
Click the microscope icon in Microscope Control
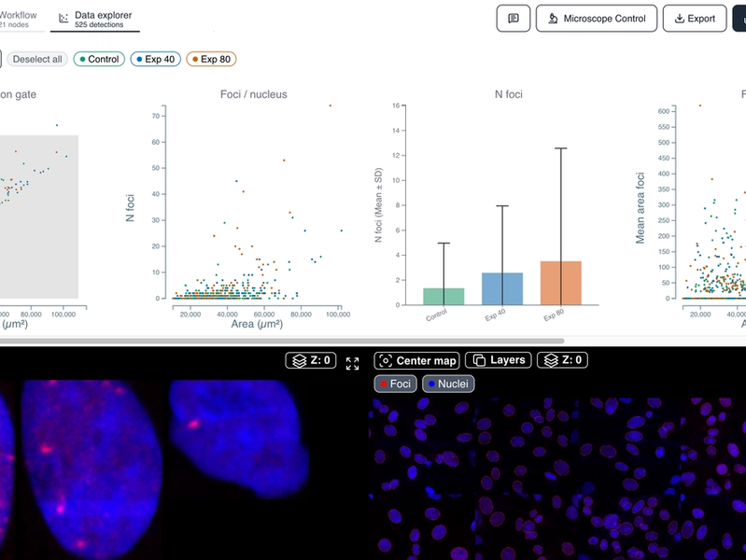pyautogui.click(x=553, y=19)
